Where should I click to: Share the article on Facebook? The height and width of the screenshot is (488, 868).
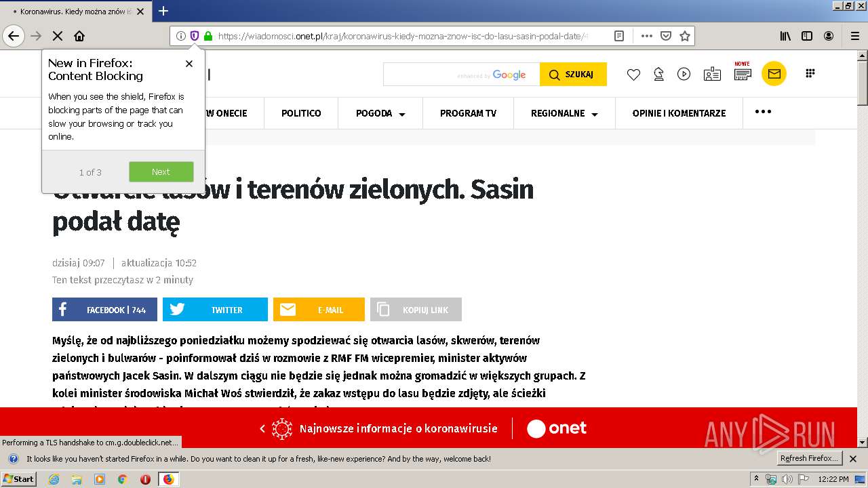pyautogui.click(x=104, y=310)
